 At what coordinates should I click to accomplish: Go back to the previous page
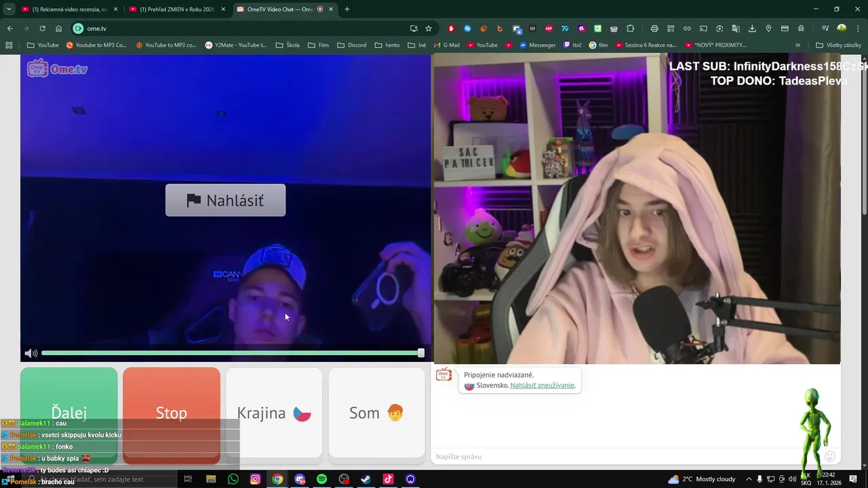[x=9, y=28]
